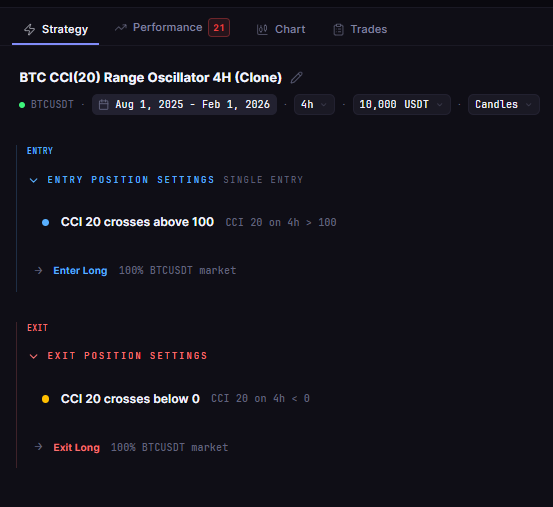Click the BTCUSDT symbol label
Viewport: 553px width, 507px height.
point(52,104)
